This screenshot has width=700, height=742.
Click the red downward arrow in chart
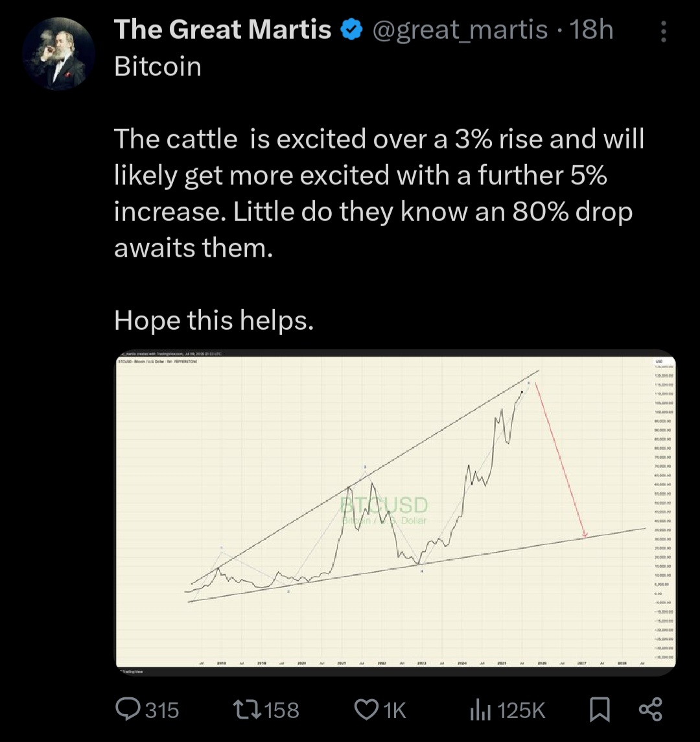(x=561, y=460)
